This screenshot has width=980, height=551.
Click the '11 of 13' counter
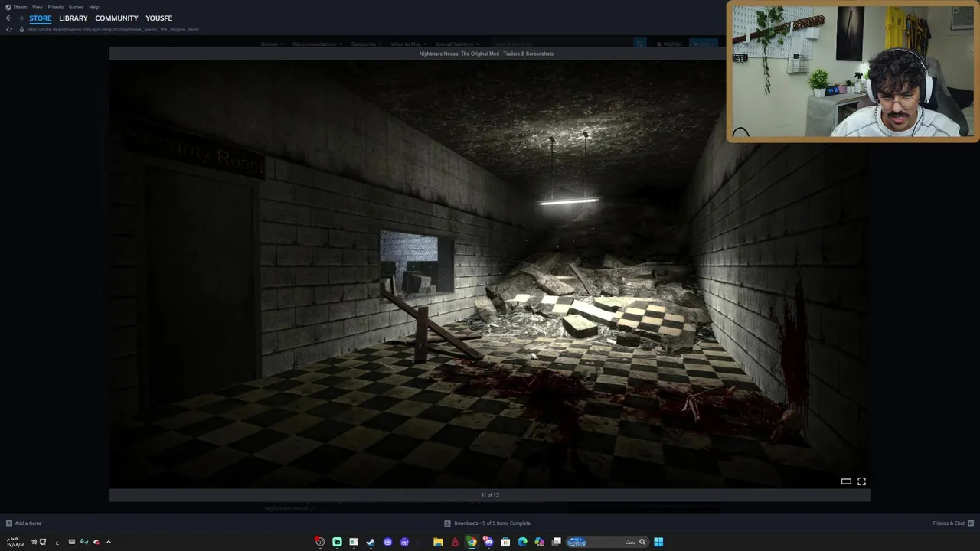point(490,495)
